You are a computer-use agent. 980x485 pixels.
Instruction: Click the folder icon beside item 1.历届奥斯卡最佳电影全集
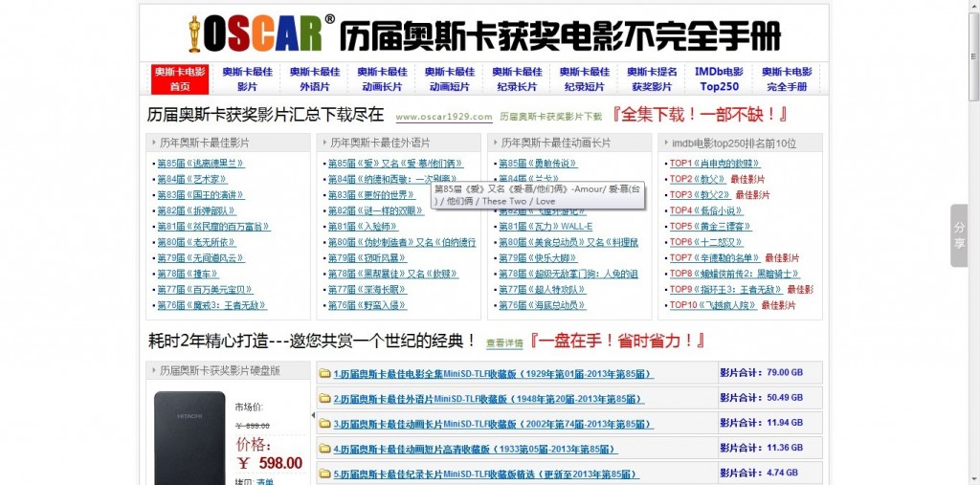click(x=324, y=374)
